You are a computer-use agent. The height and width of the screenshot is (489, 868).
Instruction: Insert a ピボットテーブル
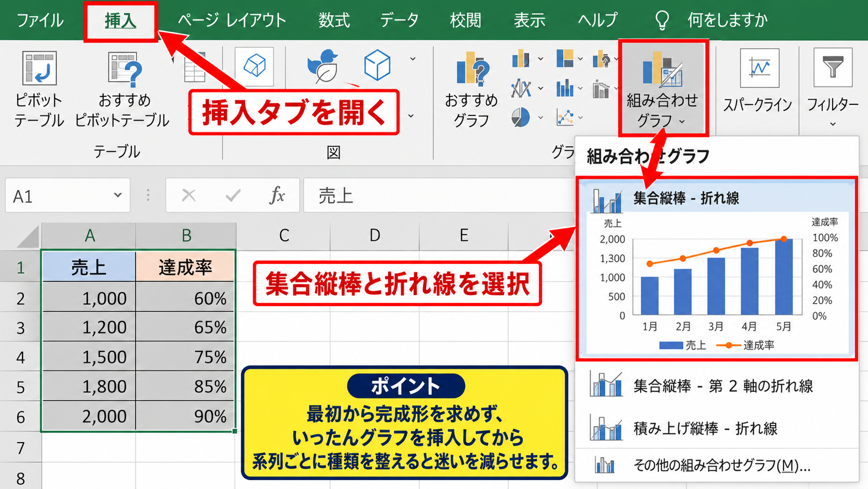39,89
